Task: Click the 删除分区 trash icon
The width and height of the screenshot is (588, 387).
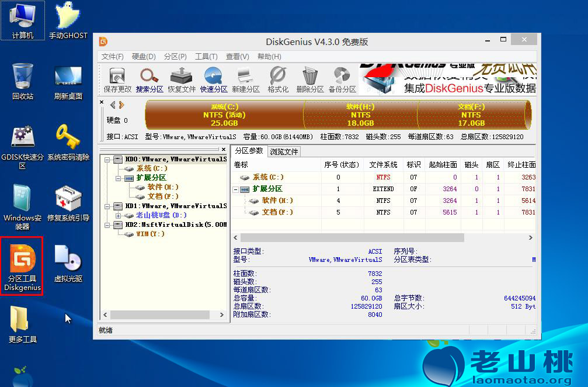Action: click(x=309, y=80)
